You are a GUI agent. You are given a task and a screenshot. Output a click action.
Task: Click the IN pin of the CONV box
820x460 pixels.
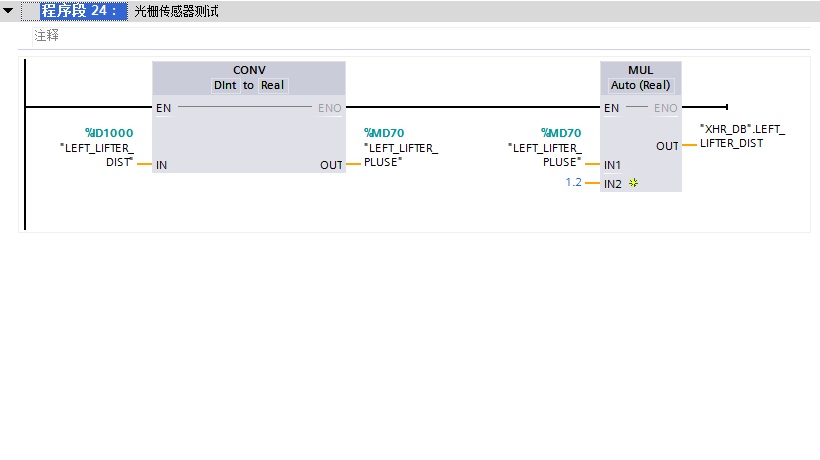pos(161,165)
